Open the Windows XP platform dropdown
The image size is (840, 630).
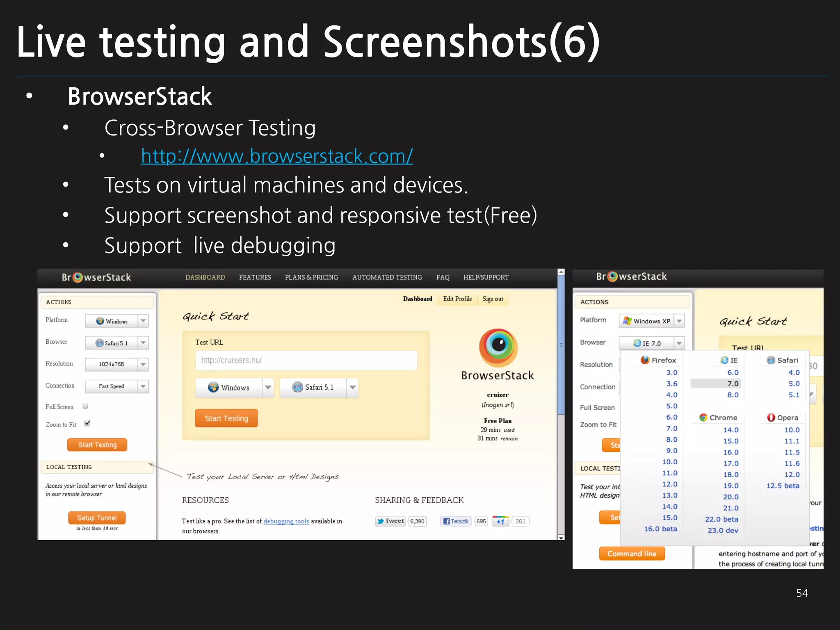pyautogui.click(x=652, y=321)
